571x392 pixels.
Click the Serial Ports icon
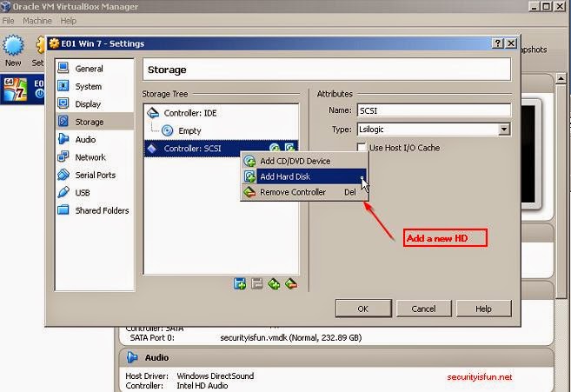point(63,175)
